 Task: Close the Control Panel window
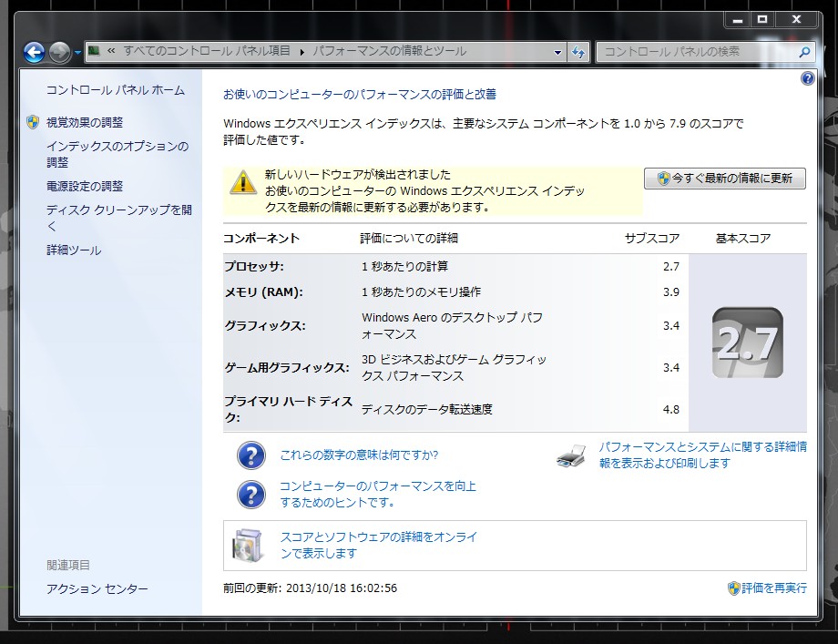click(x=796, y=20)
